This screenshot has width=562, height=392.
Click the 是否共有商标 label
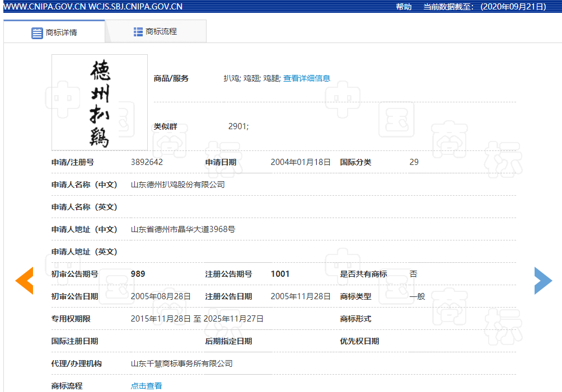tap(363, 274)
